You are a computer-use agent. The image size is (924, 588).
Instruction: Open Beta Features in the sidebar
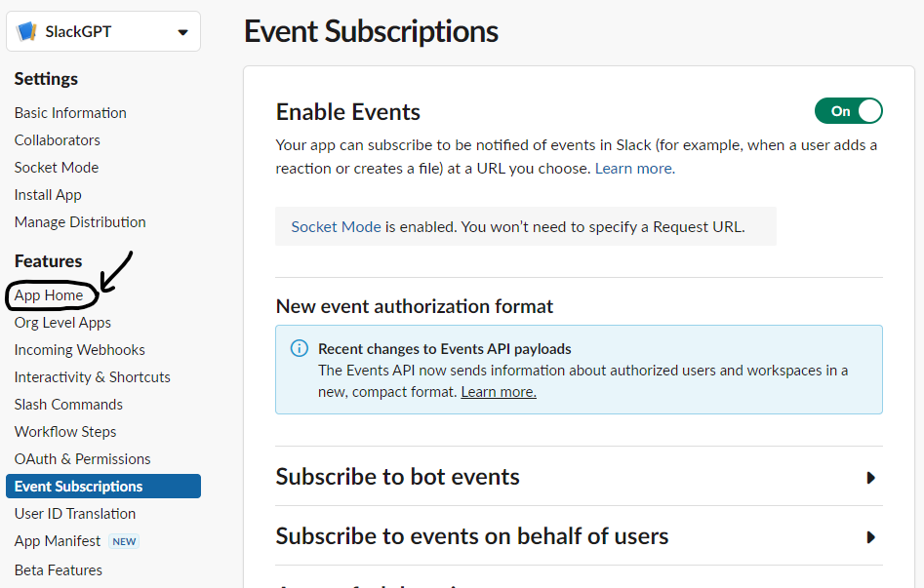pyautogui.click(x=59, y=570)
